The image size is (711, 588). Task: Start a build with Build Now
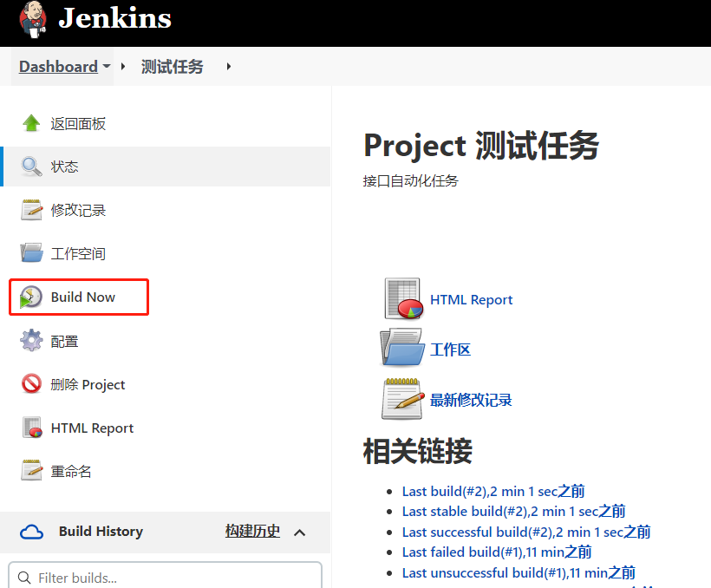click(x=83, y=297)
